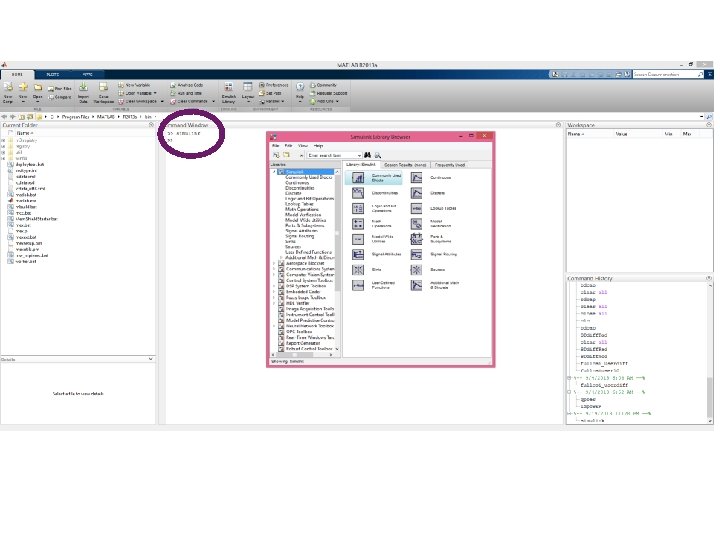Click New Variable in the toolstrip

pos(134,85)
